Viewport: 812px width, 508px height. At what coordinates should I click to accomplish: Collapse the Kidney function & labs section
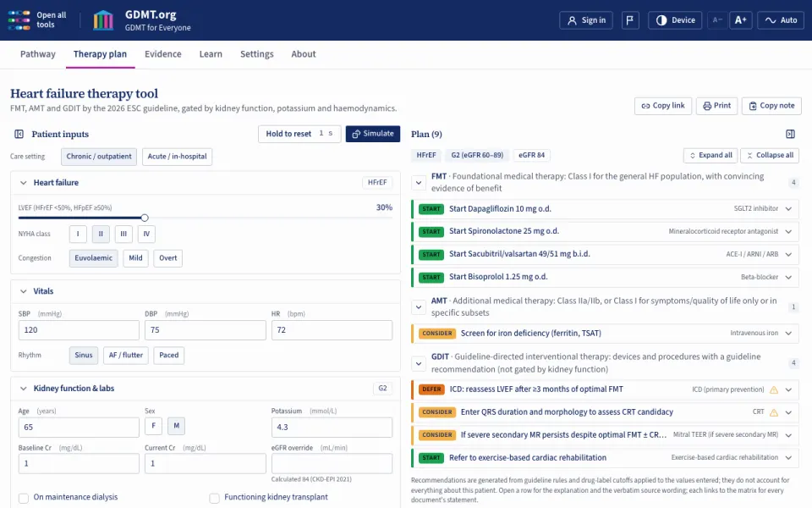click(x=24, y=389)
